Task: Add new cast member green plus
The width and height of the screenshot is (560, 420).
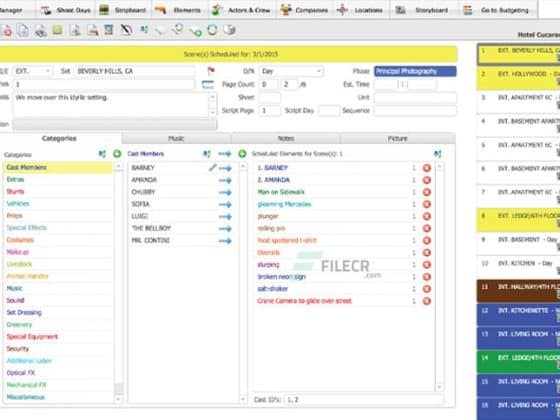Action: click(242, 154)
